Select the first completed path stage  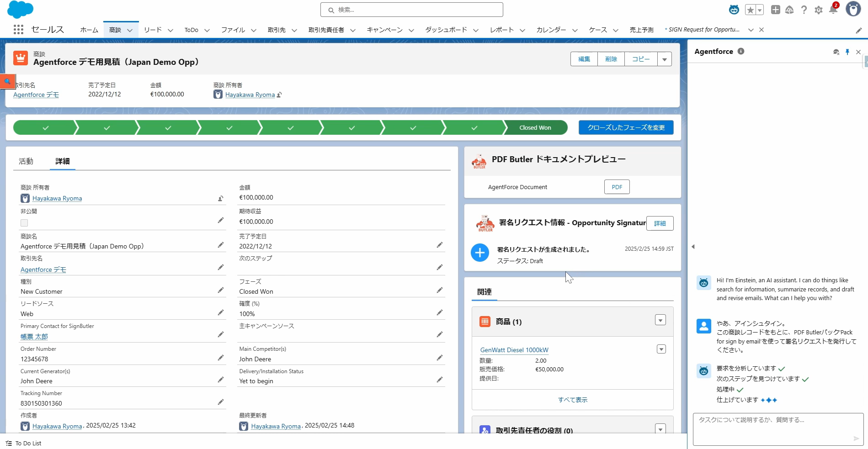pos(45,127)
